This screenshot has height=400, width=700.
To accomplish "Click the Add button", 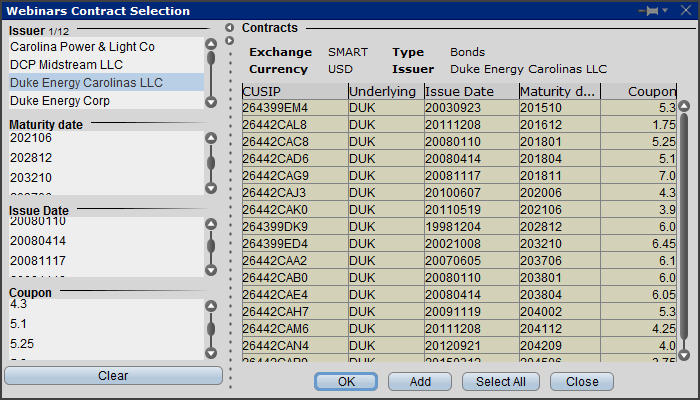I will tap(420, 382).
